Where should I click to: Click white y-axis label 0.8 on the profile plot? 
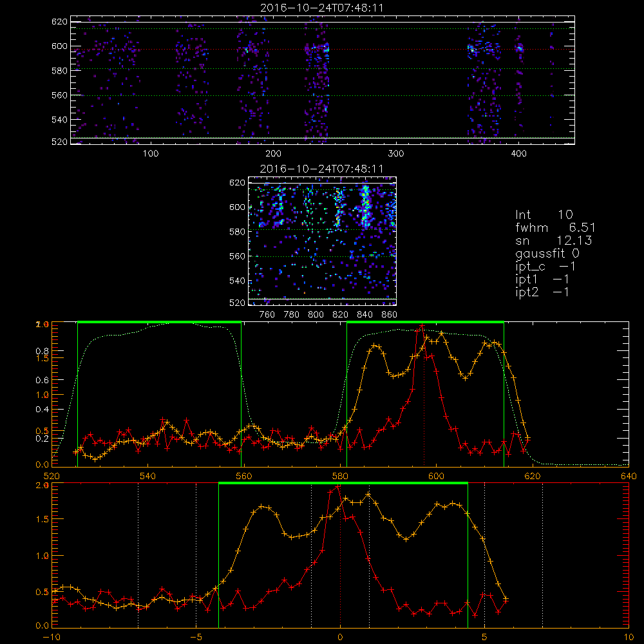point(42,351)
